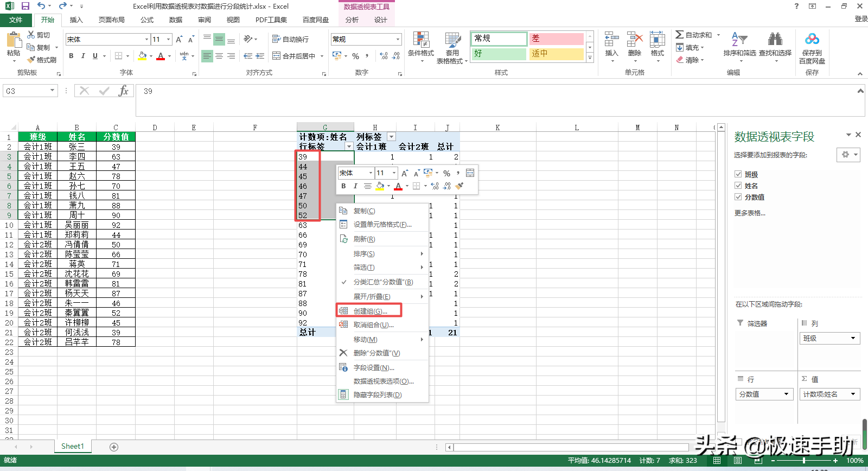Click the zoom in plus on status bar
This screenshot has height=471, width=868.
coord(835,460)
